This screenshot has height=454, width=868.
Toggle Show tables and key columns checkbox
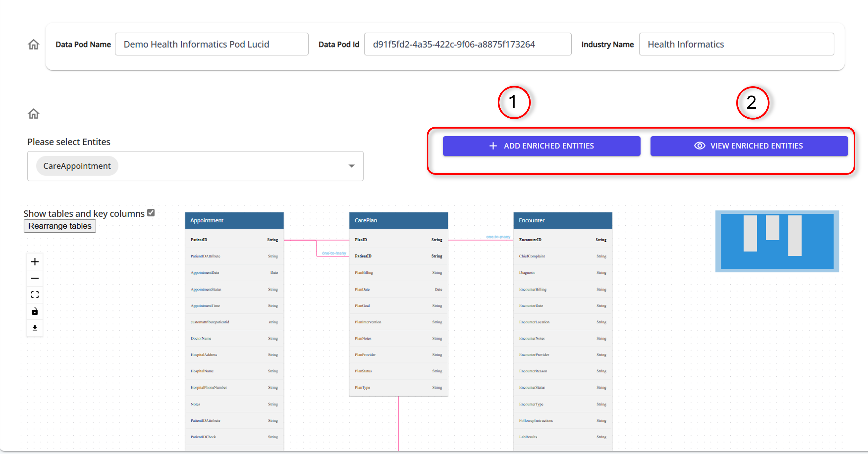point(151,213)
